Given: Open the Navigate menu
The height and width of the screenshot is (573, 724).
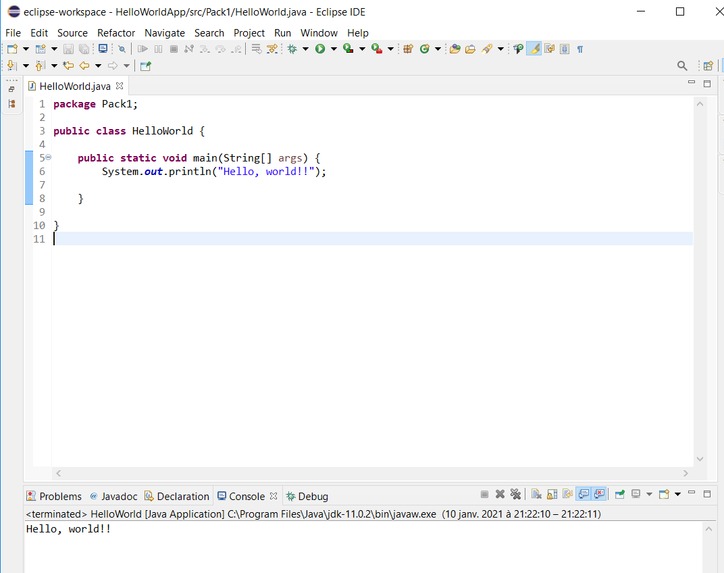Looking at the screenshot, I should 165,33.
